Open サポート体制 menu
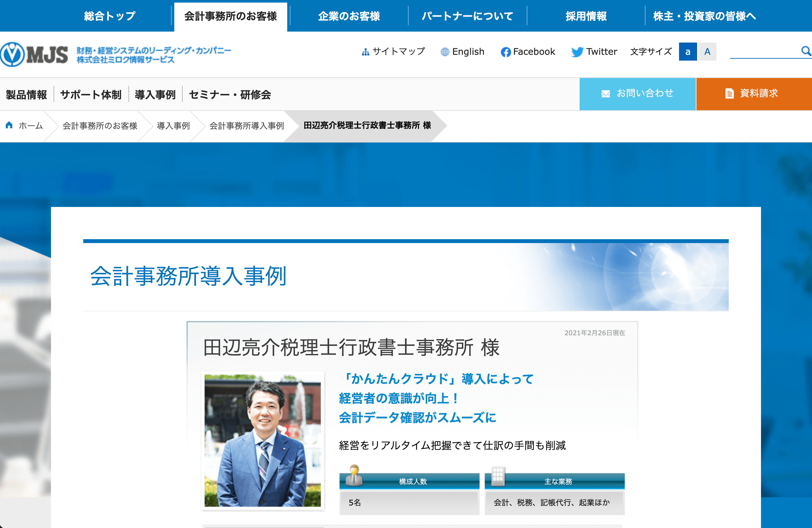This screenshot has height=528, width=812. 91,94
